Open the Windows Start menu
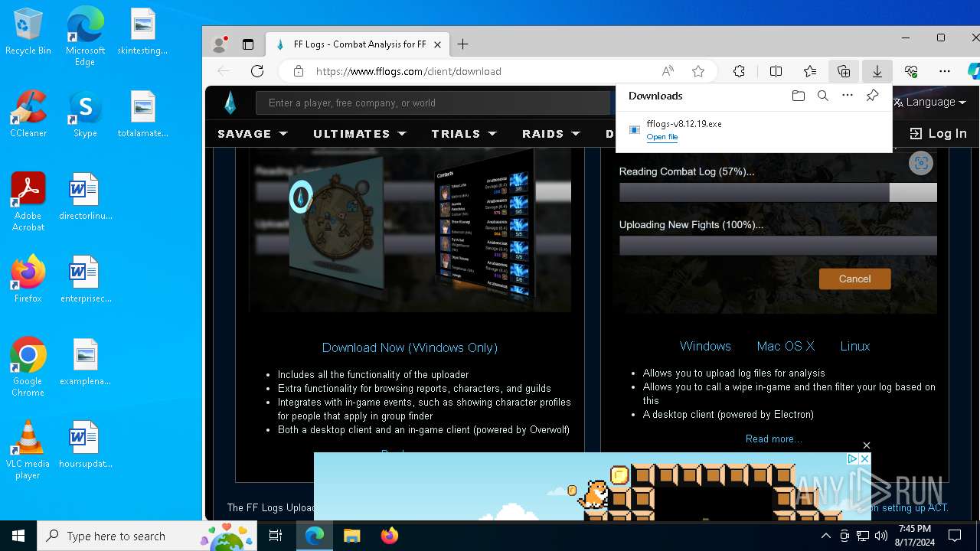The image size is (980, 551). pos(18,536)
